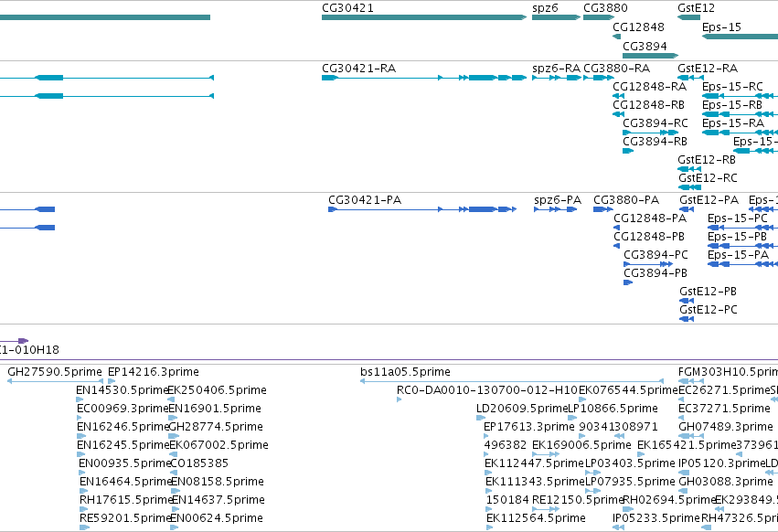Click the GstE12-PC CDS label

709,310
